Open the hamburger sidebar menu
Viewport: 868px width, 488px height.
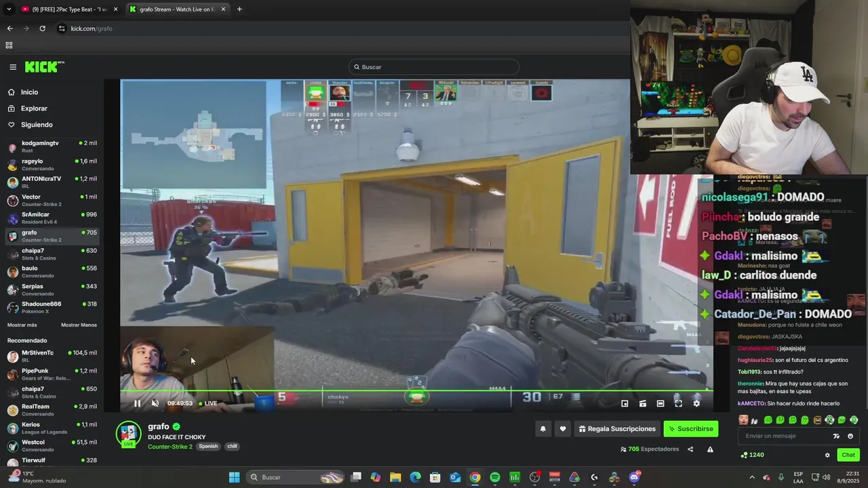13,67
